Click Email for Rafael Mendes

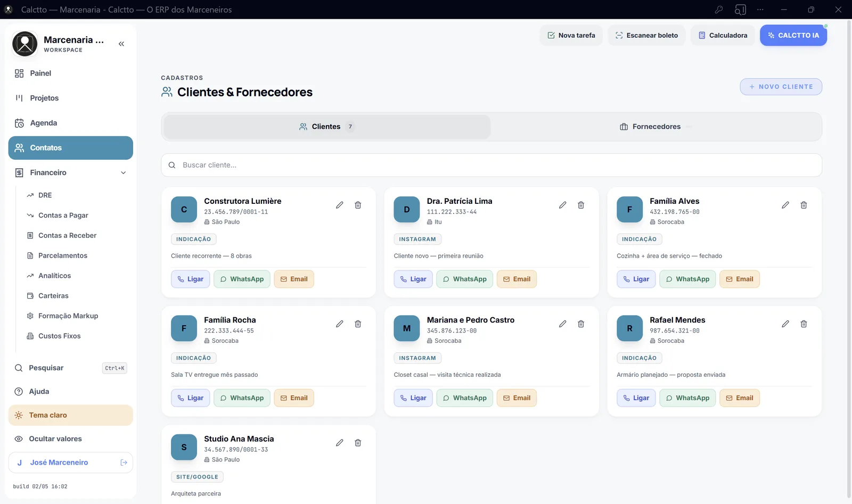click(739, 398)
